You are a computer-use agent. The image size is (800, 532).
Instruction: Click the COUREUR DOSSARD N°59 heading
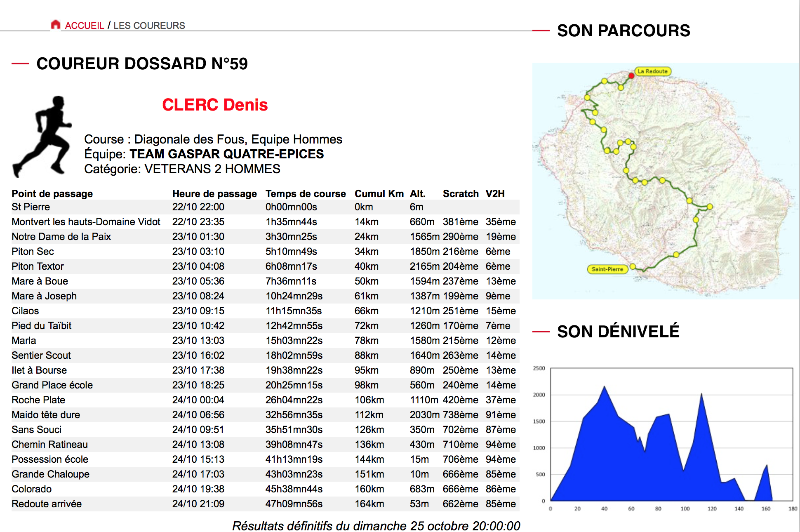(142, 64)
